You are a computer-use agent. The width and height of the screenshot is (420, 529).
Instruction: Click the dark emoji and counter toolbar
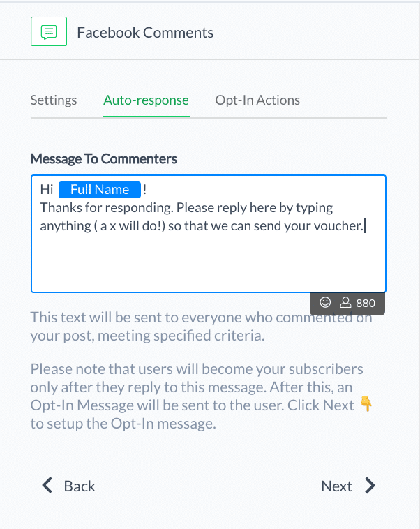tap(347, 304)
